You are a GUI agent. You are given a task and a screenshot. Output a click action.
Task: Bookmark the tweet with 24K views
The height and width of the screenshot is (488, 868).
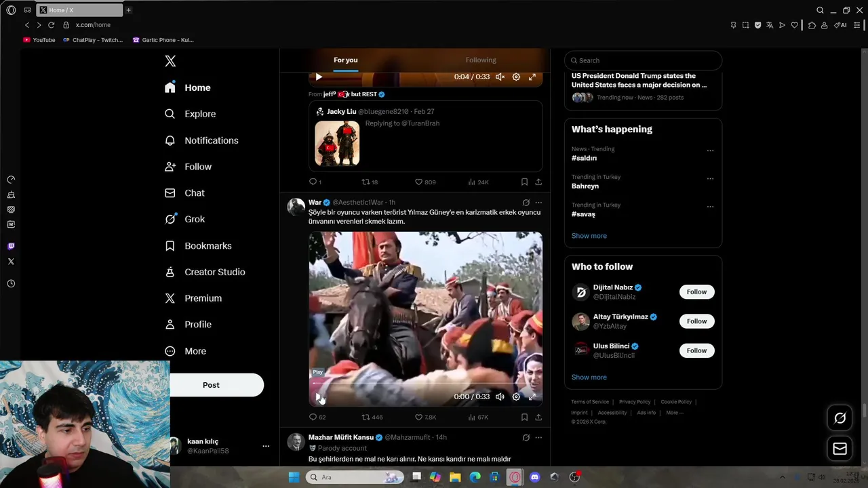pos(524,182)
